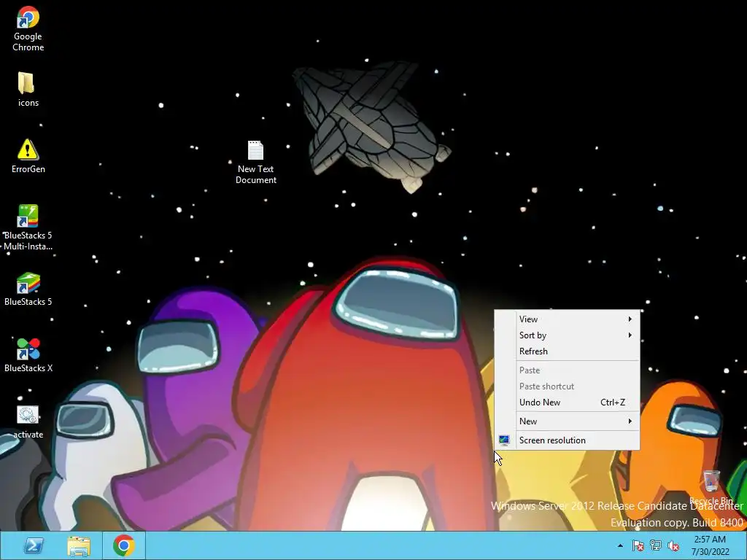The image size is (747, 560).
Task: Select the activate desktop file
Action: 28,422
